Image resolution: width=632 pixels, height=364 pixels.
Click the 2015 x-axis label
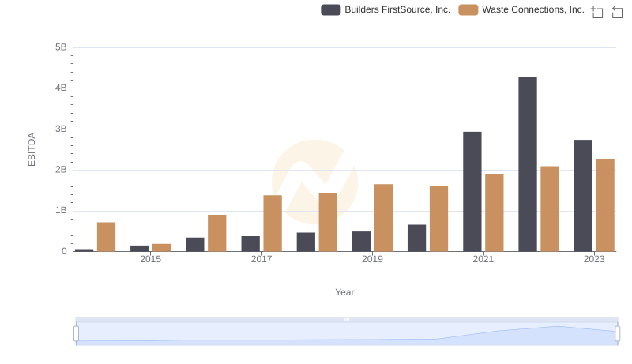pyautogui.click(x=150, y=259)
